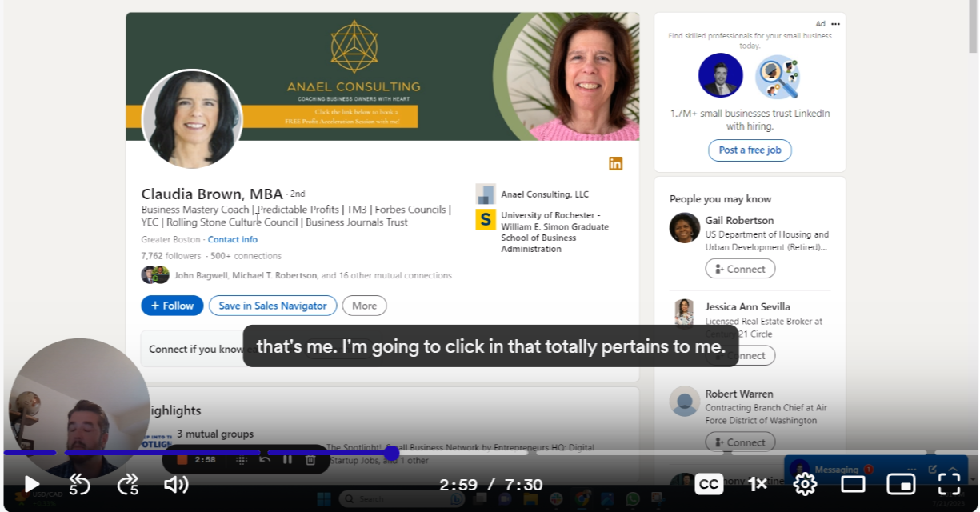Connect with Gail Robertson
The image size is (980, 512).
[x=740, y=269]
